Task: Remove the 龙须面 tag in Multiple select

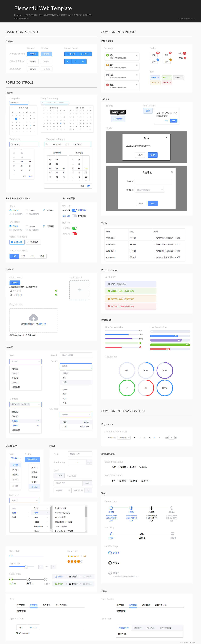Action: coord(28,404)
